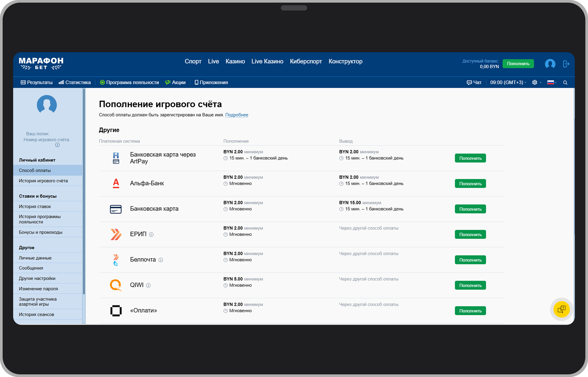The height and width of the screenshot is (377, 588).
Task: Open the language flag dropdown
Action: [x=552, y=82]
